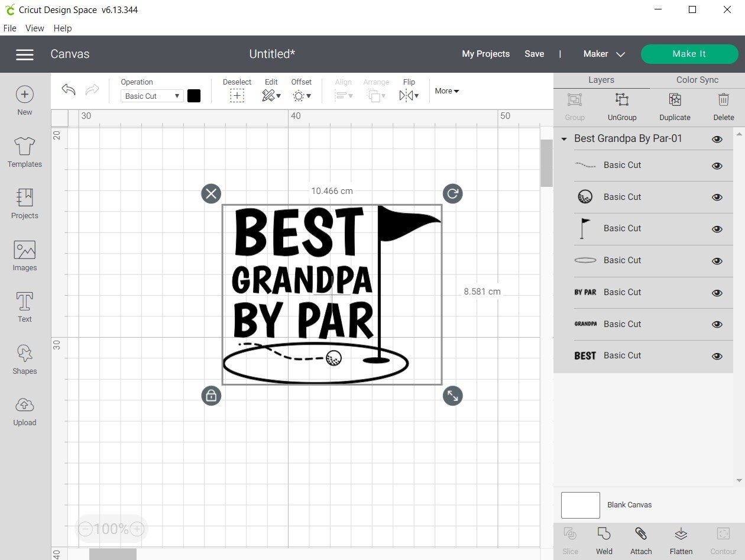Toggle visibility of the flag layer

[717, 229]
